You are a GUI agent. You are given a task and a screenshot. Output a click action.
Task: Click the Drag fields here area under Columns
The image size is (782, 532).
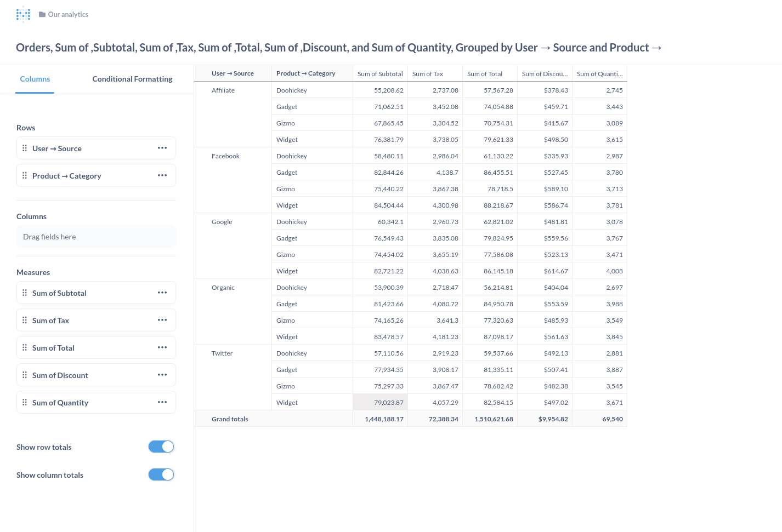[96, 236]
